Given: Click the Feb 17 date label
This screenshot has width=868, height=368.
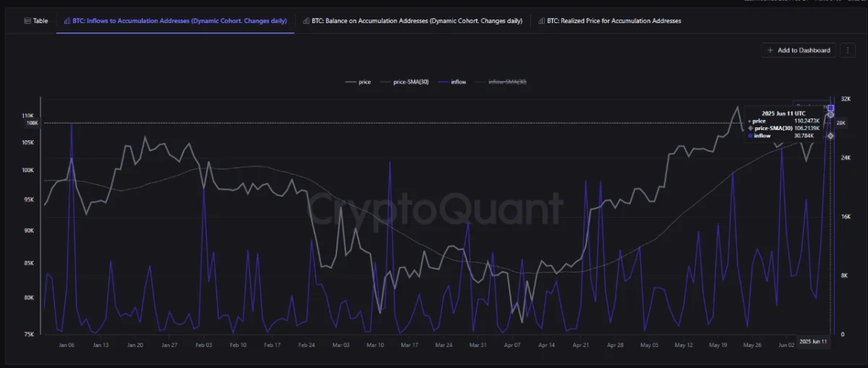Looking at the screenshot, I should 272,346.
